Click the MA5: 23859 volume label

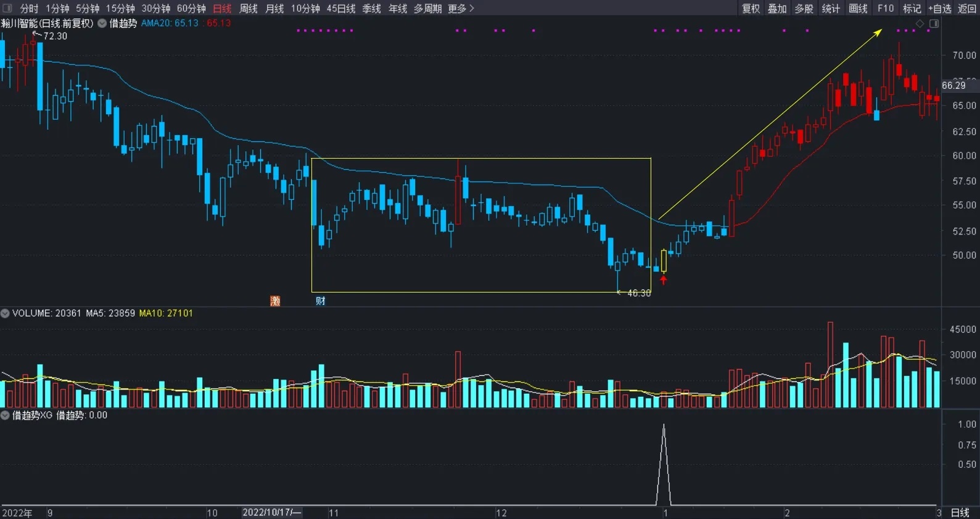[110, 313]
